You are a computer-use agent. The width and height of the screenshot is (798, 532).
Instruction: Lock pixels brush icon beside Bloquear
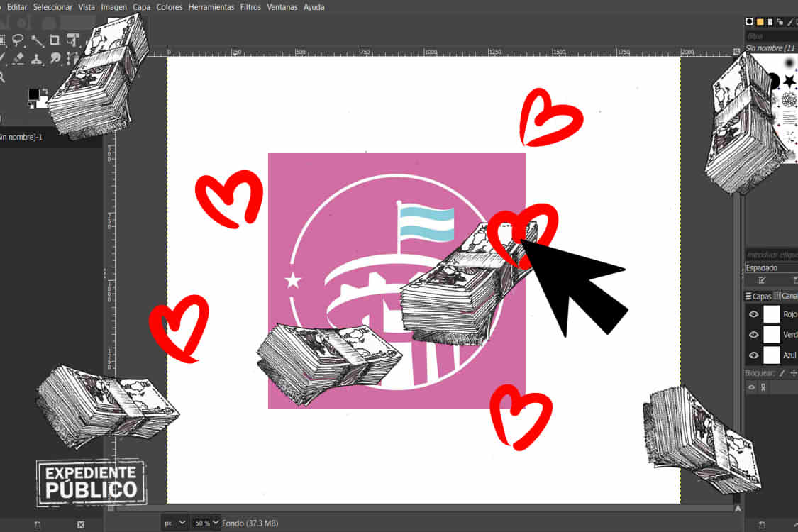point(782,373)
